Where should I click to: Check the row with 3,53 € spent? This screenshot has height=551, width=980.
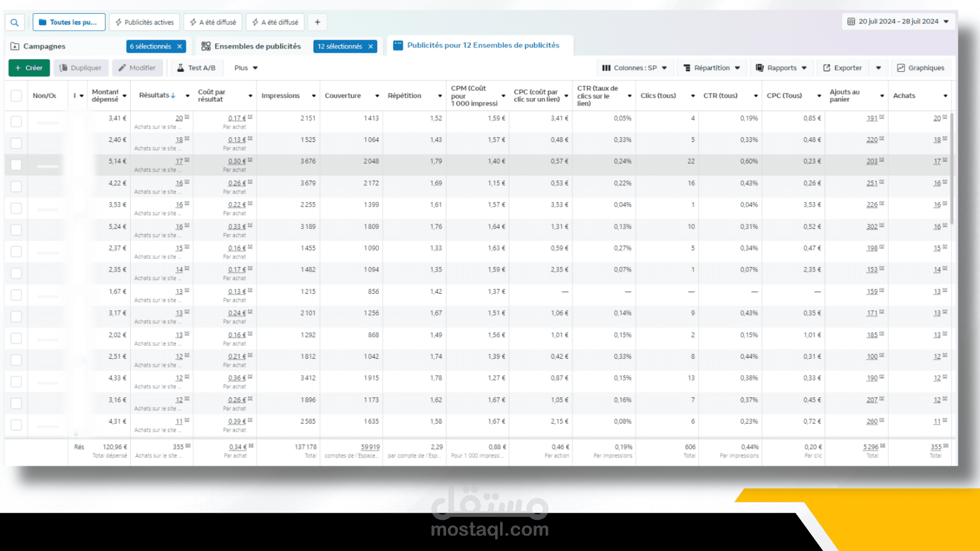pyautogui.click(x=16, y=208)
